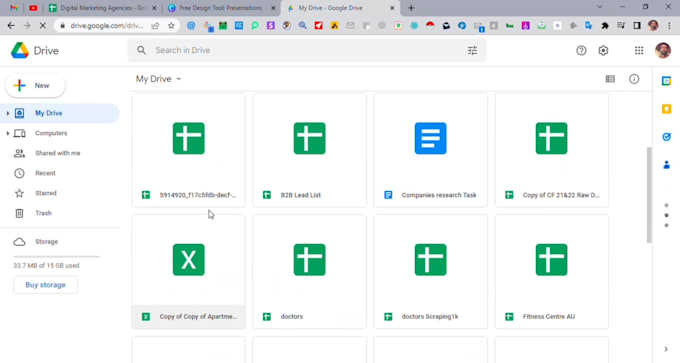Open Support help icon
This screenshot has width=680, height=363.
pos(581,51)
